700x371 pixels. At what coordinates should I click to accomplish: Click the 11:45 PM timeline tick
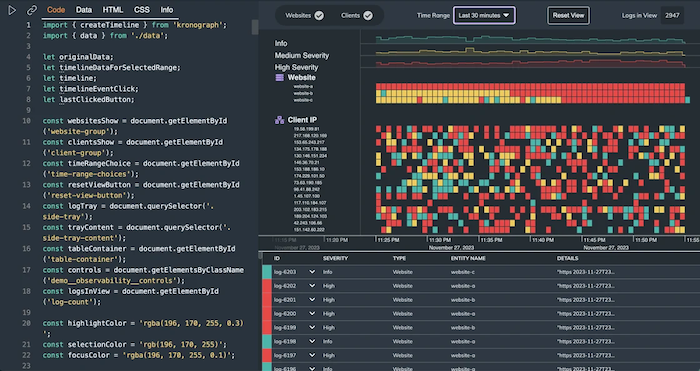click(x=595, y=240)
